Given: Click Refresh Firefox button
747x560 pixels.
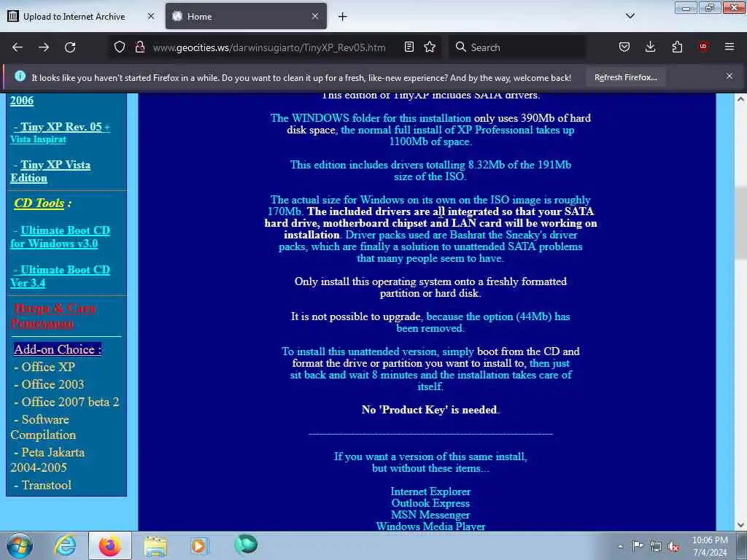Looking at the screenshot, I should tap(625, 77).
